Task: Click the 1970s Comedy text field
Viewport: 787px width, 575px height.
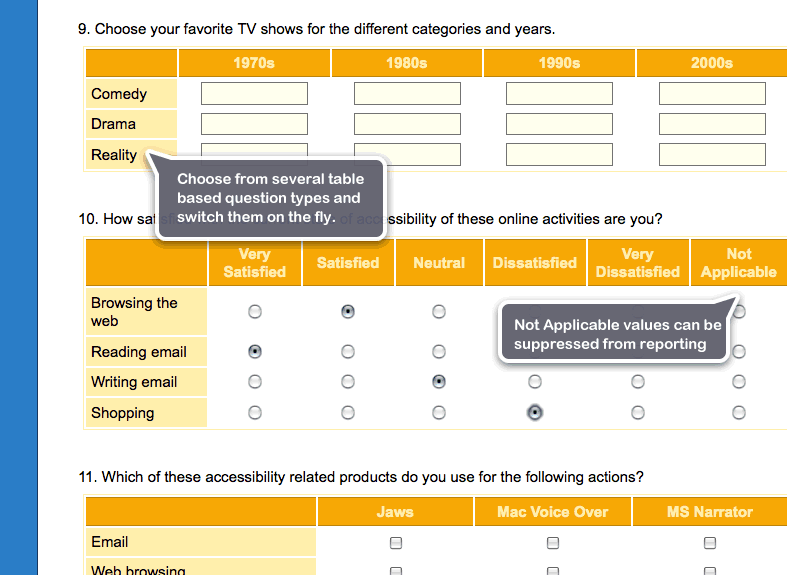Action: click(254, 94)
